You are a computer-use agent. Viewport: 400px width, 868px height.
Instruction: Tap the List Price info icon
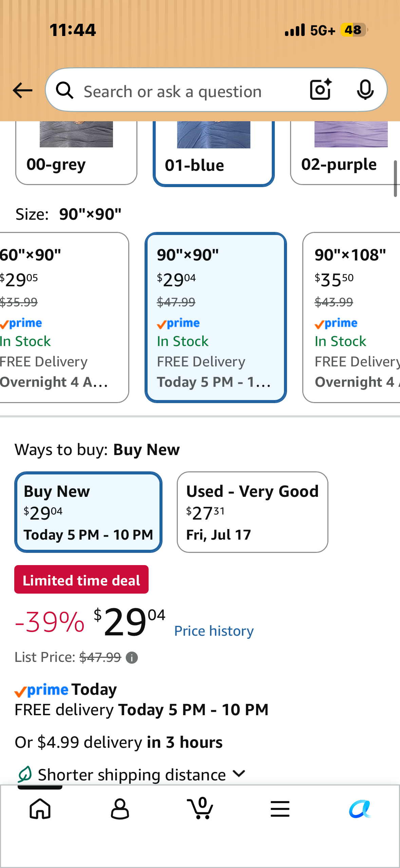pos(132,658)
